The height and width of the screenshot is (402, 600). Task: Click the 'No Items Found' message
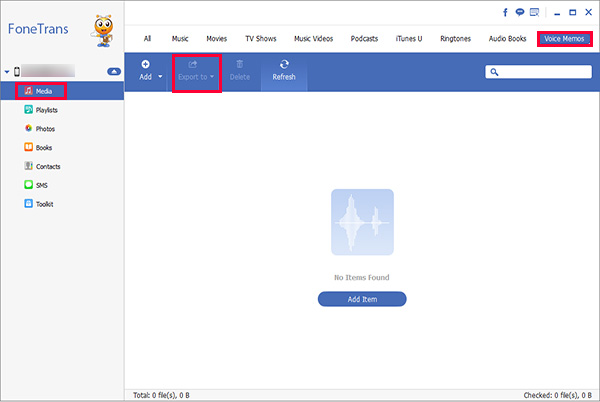(x=362, y=278)
